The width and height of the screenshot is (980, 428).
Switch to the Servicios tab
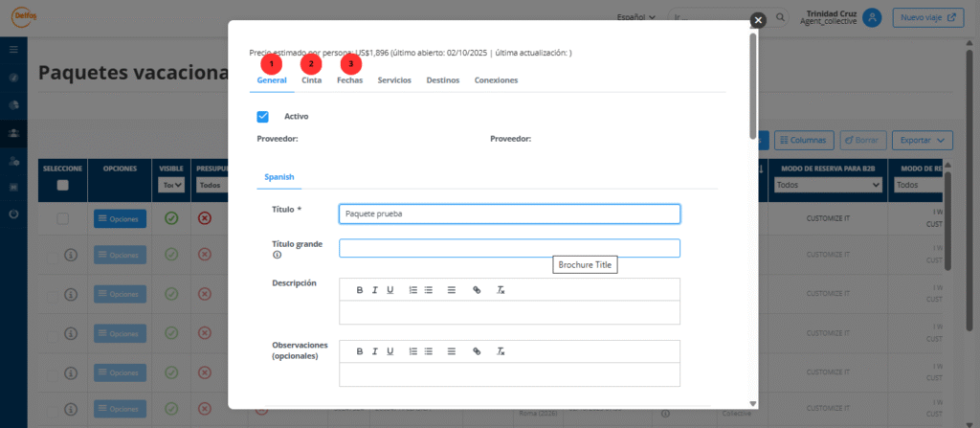(394, 80)
